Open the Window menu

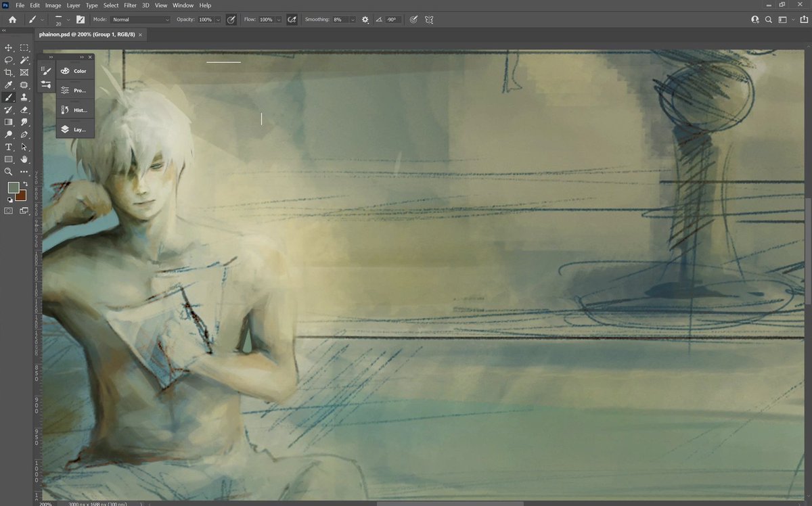pos(183,5)
